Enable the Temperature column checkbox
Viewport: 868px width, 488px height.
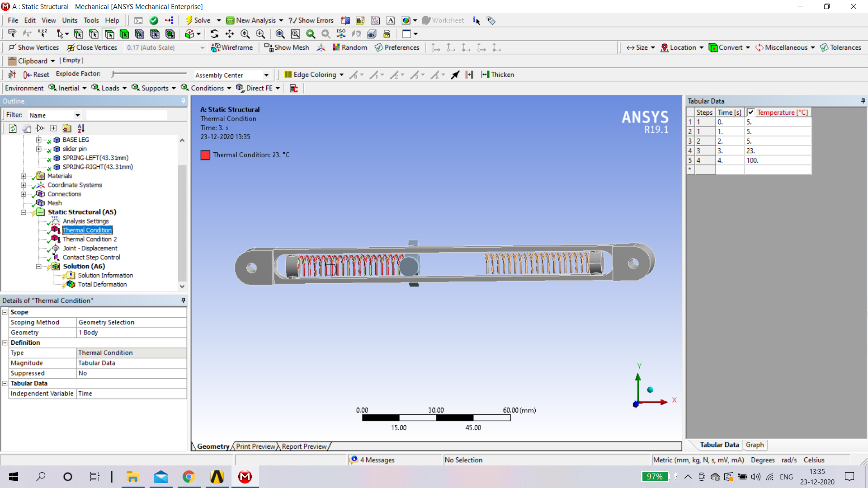pos(751,113)
